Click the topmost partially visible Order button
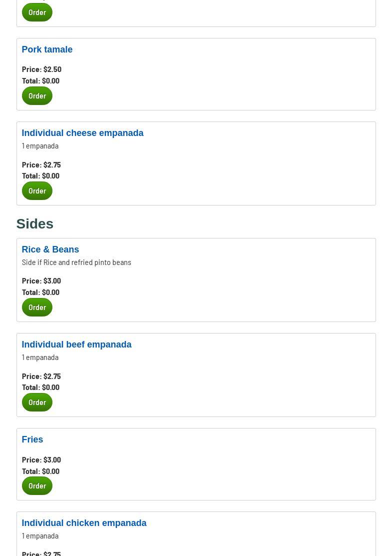The height and width of the screenshot is (556, 392). (x=37, y=12)
